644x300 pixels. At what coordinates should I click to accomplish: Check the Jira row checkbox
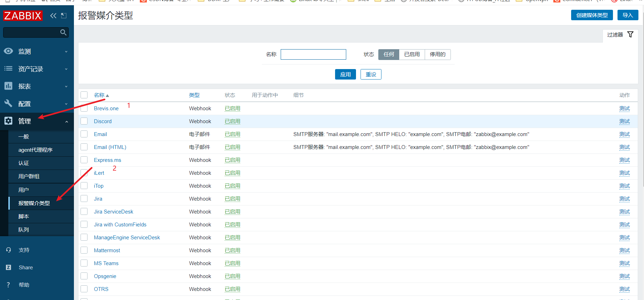(x=84, y=198)
